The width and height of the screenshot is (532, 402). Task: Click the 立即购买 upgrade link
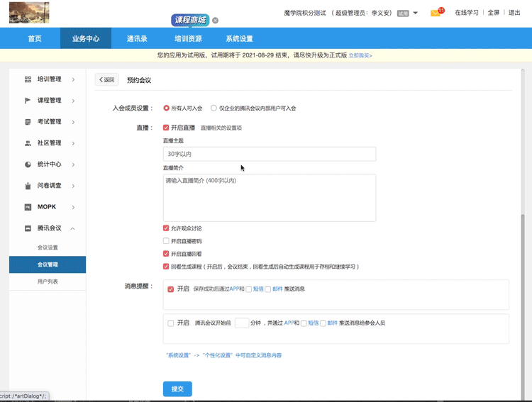point(360,55)
